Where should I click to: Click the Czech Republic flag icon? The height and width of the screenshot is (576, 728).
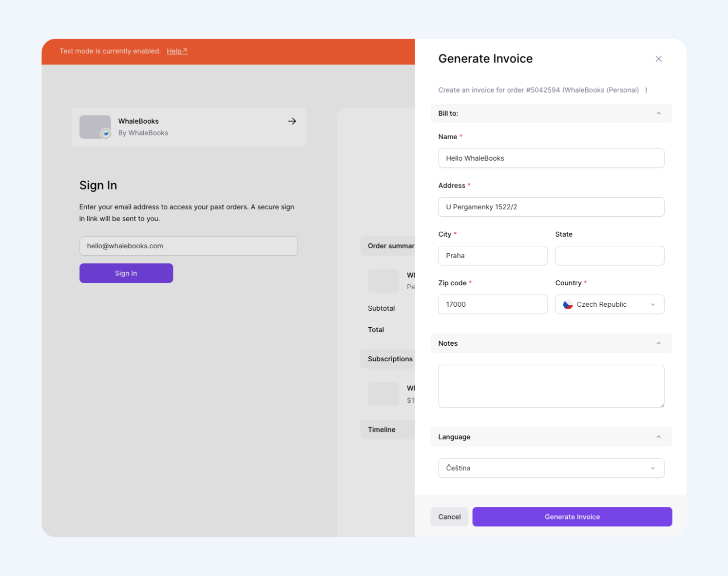[x=568, y=304]
